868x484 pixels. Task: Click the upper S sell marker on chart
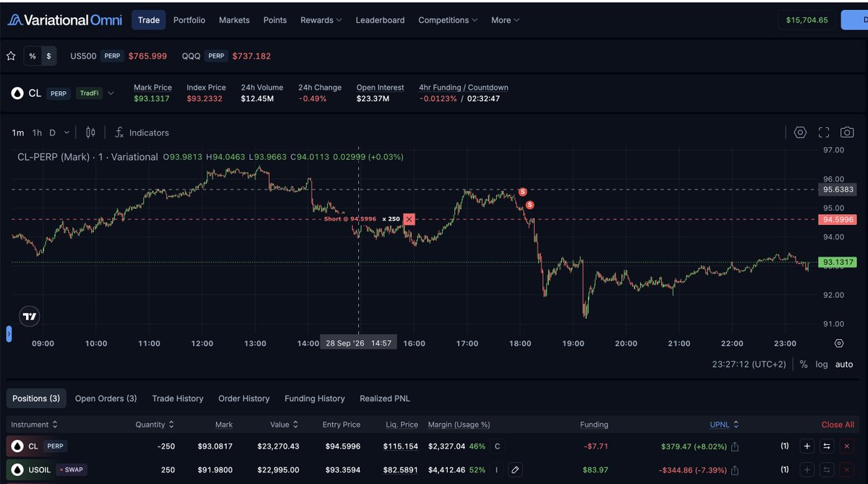point(523,192)
